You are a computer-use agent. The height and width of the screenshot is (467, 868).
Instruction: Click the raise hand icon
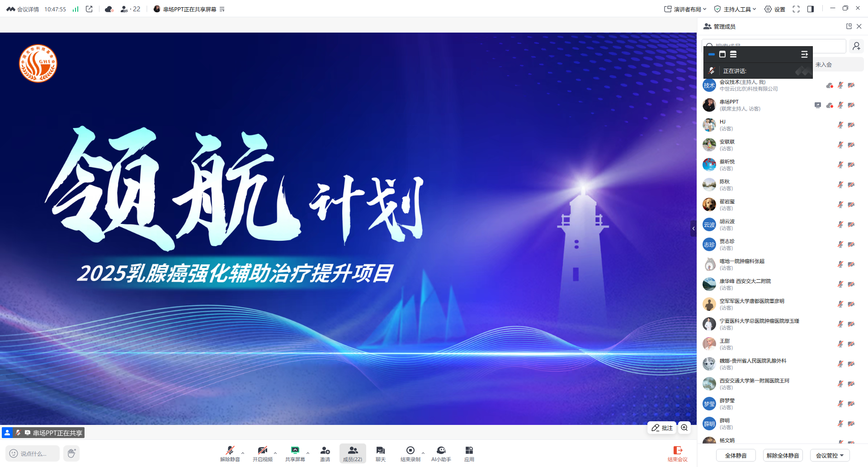pyautogui.click(x=71, y=453)
